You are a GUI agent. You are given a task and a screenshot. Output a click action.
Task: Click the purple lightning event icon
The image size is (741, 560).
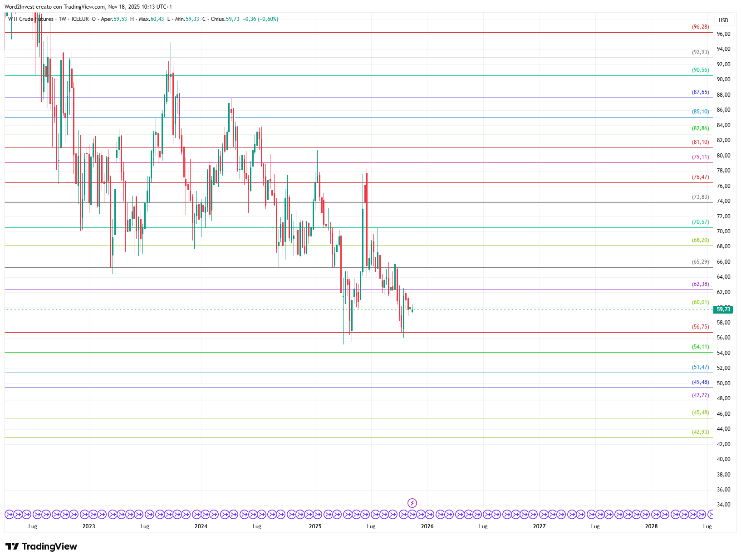click(x=412, y=503)
